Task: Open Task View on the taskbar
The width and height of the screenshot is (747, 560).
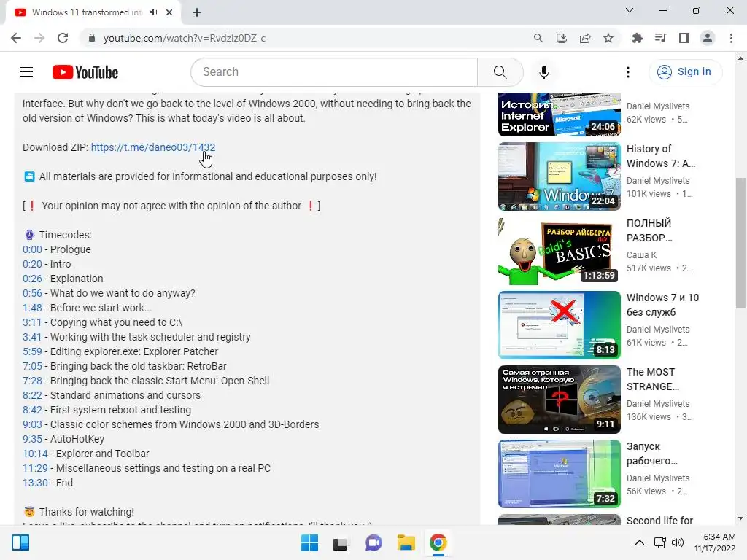Action: click(340, 542)
